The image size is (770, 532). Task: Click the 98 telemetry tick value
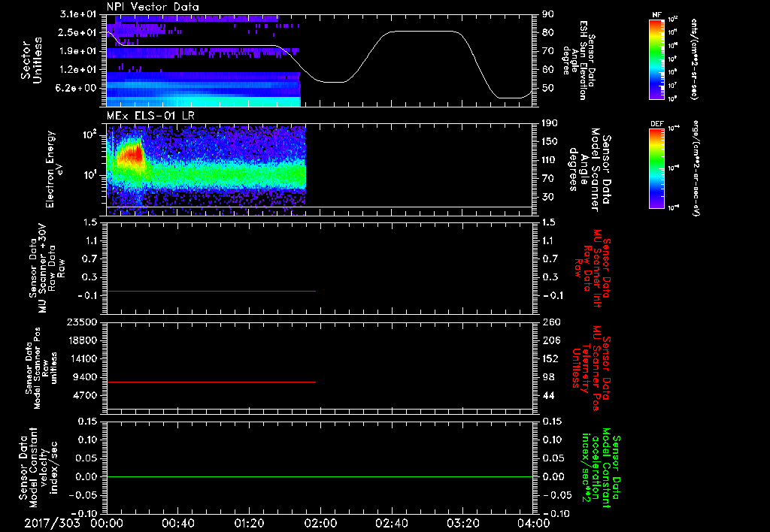click(x=548, y=377)
